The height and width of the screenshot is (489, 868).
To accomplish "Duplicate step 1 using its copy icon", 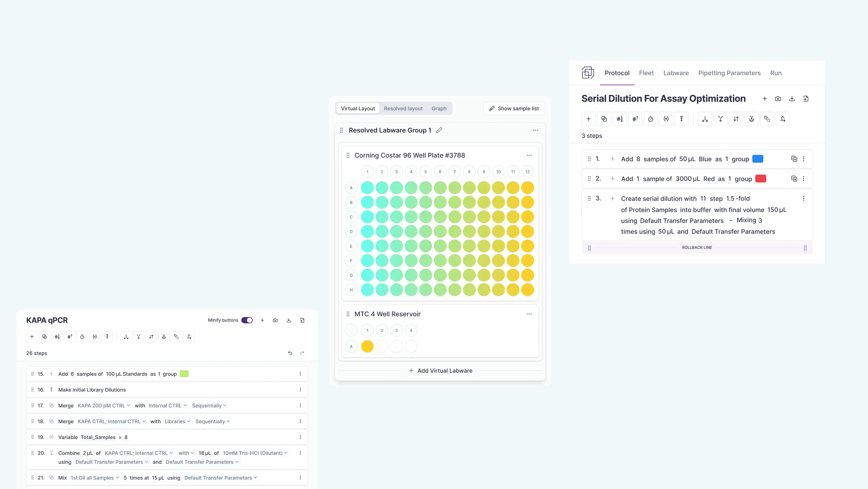I will click(x=794, y=159).
